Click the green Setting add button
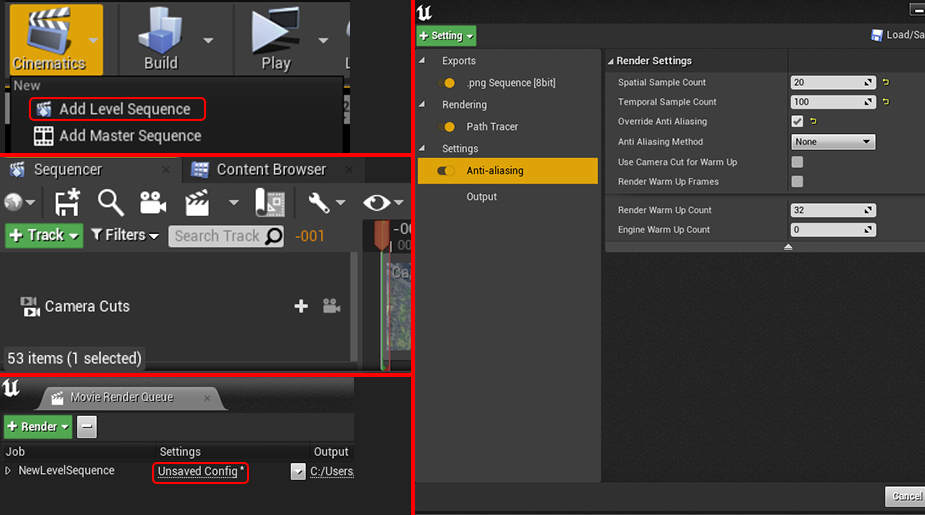This screenshot has width=925, height=515. (x=447, y=36)
